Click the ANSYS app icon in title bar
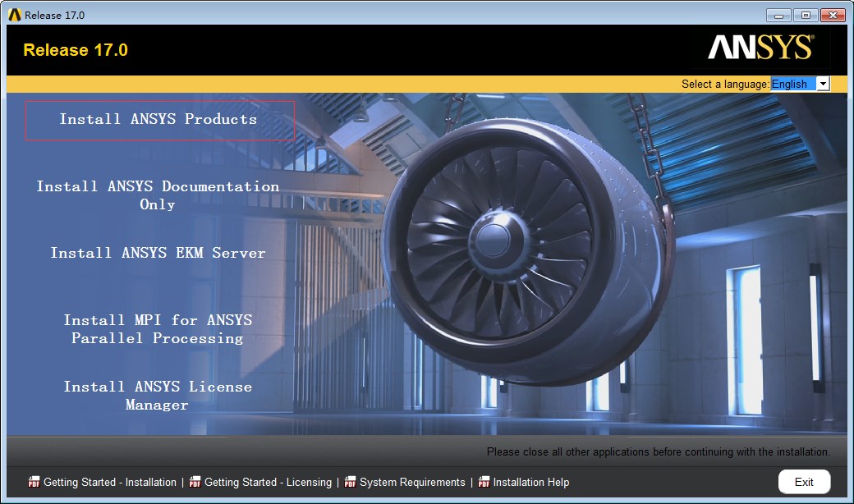 click(14, 15)
